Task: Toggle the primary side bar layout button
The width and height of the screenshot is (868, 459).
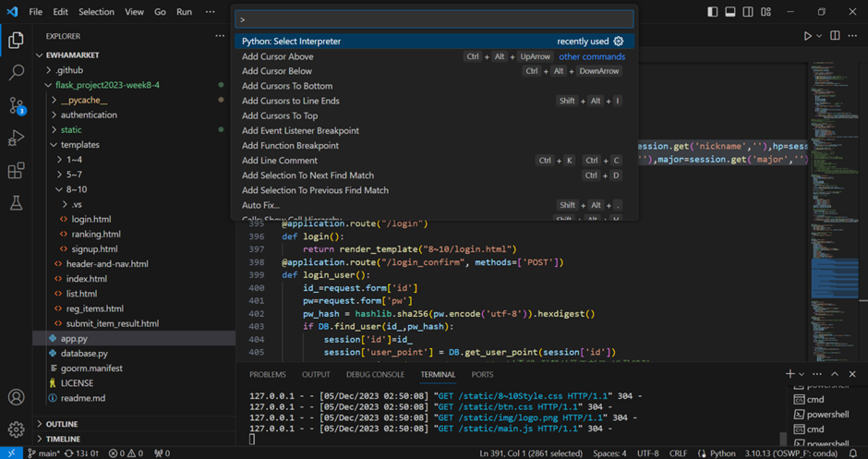Action: 712,12
